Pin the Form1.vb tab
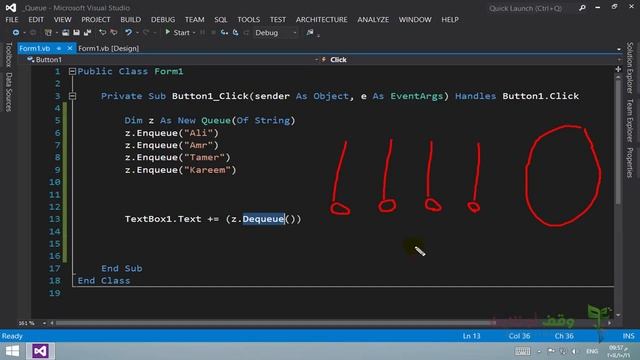640x360 pixels. tap(59, 48)
